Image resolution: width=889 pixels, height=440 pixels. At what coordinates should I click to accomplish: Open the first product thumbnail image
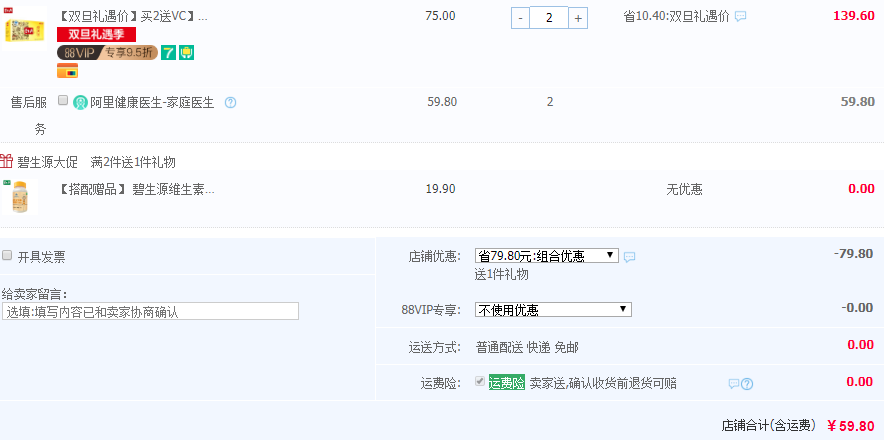pyautogui.click(x=24, y=27)
